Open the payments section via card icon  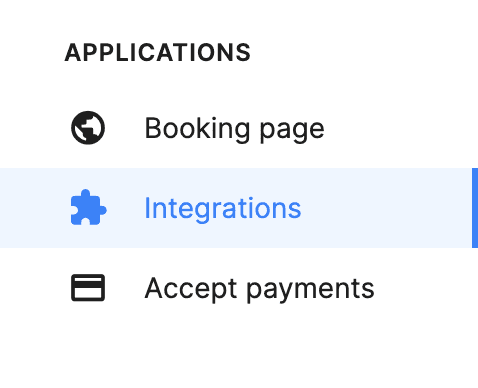click(88, 288)
